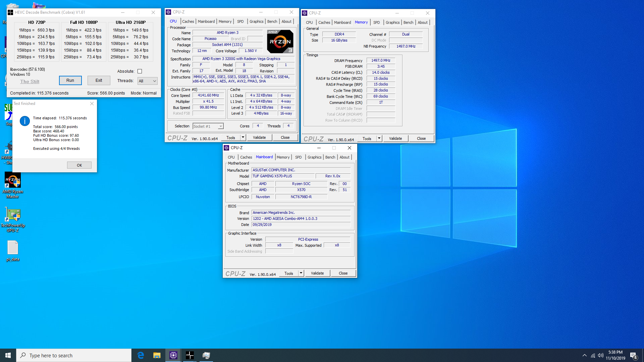The height and width of the screenshot is (362, 644).
Task: Click Memory Size 16 GBytes value
Action: (x=339, y=40)
